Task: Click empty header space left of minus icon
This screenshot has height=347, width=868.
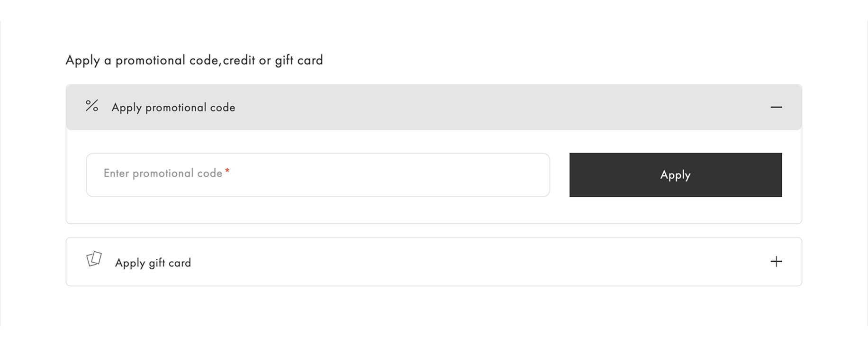Action: (x=711, y=107)
